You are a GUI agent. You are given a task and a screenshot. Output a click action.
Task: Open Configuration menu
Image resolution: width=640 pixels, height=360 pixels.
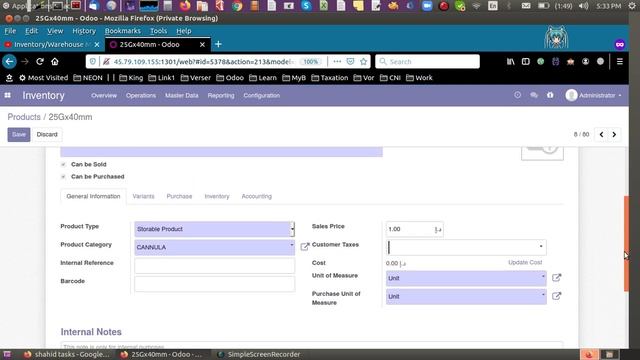(262, 96)
